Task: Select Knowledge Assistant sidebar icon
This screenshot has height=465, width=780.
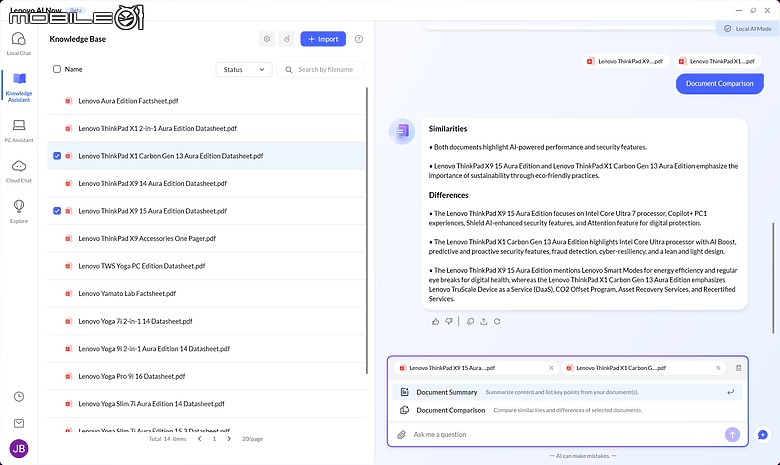Action: (x=19, y=87)
